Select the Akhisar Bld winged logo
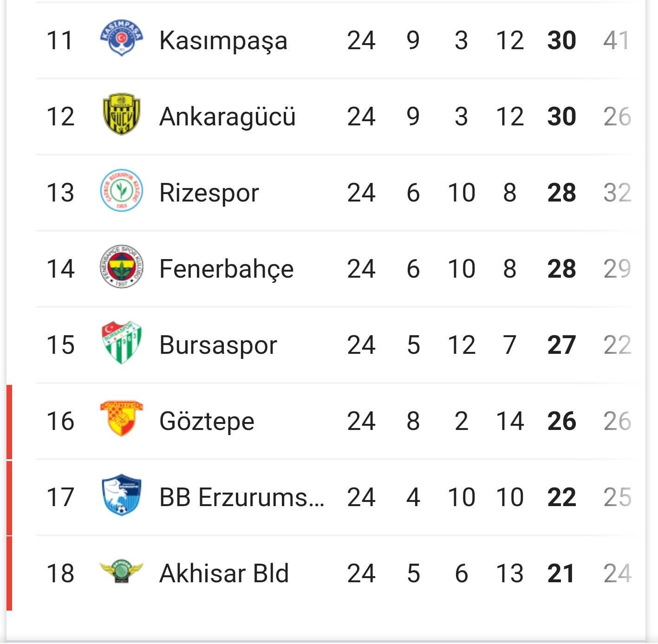The width and height of the screenshot is (658, 644). pyautogui.click(x=122, y=571)
